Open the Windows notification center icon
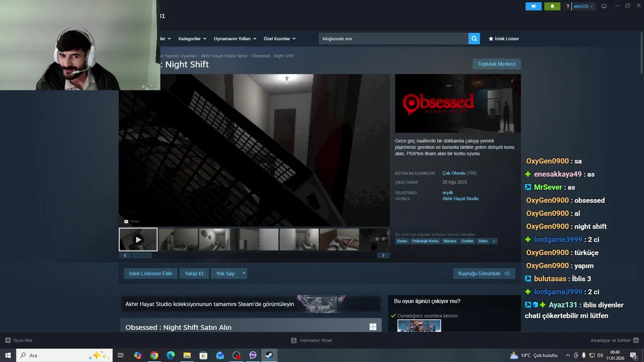Viewport: 644px width, 362px height. pos(633,355)
